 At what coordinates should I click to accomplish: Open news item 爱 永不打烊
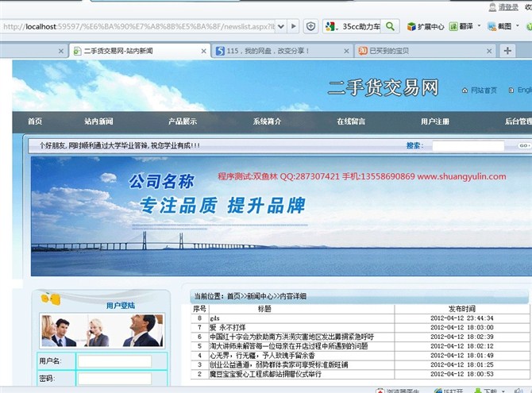[227, 328]
